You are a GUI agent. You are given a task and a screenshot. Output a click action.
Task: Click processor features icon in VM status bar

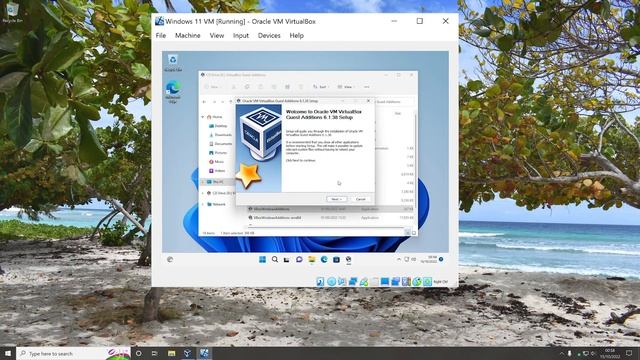point(406,282)
